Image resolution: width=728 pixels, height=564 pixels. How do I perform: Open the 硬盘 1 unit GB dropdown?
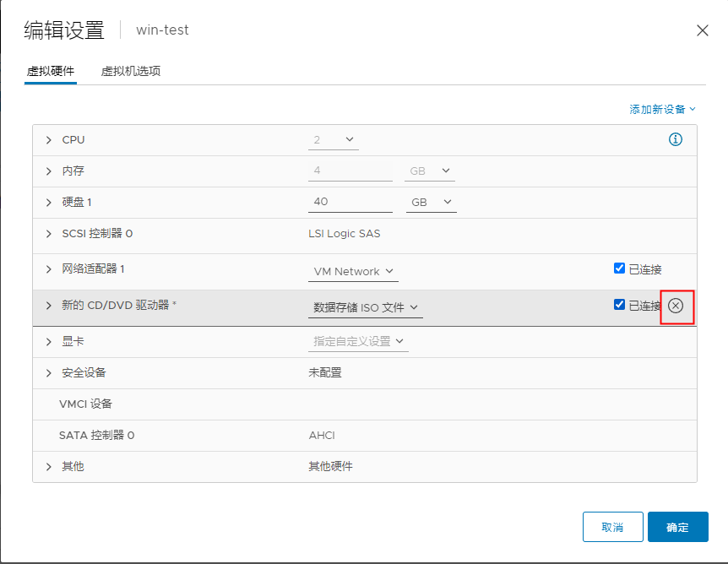(x=431, y=202)
